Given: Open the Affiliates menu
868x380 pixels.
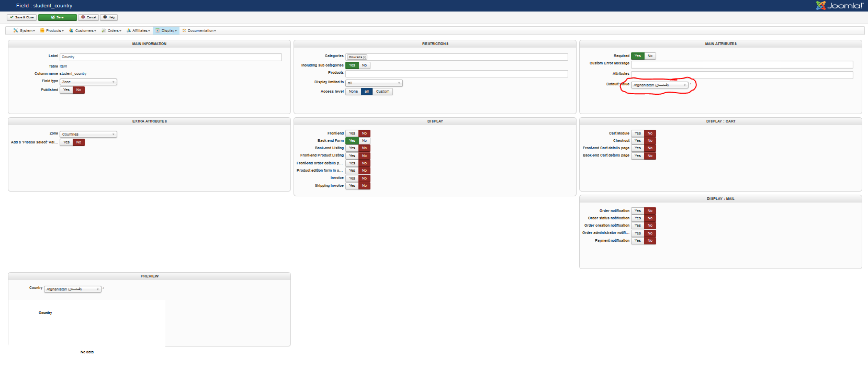Looking at the screenshot, I should point(138,31).
